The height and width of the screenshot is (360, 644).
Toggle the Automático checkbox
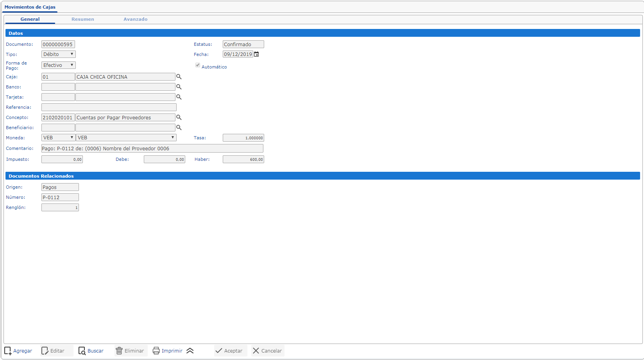[198, 65]
